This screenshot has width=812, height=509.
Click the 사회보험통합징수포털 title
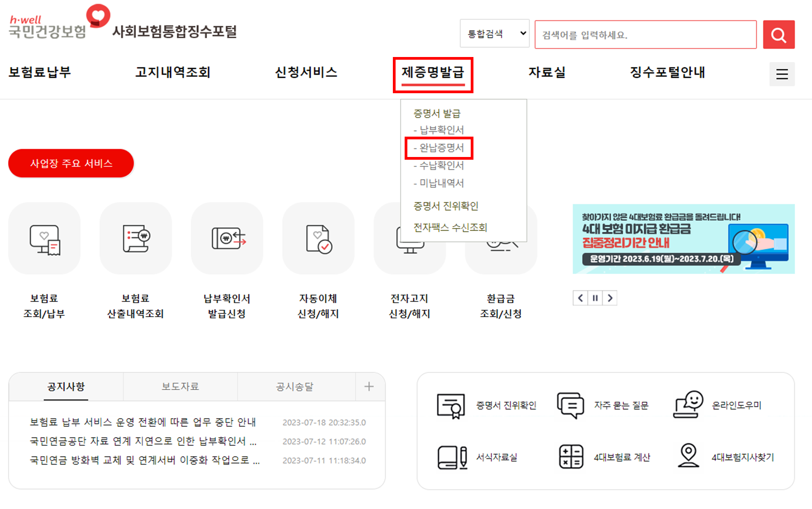pos(175,32)
